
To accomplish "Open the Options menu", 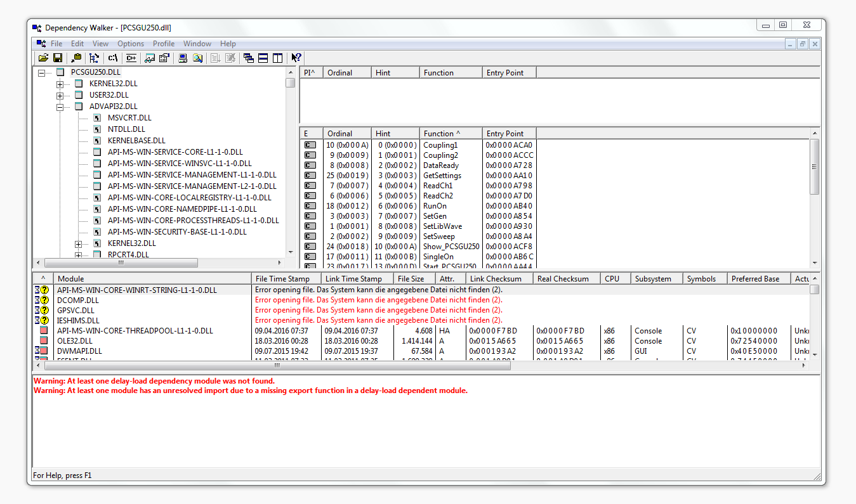I will pyautogui.click(x=131, y=44).
